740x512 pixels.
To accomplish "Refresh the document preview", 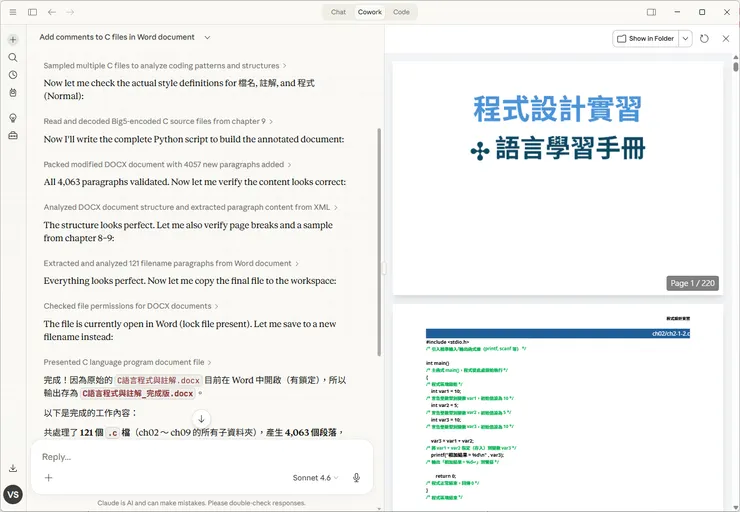I will [x=704, y=39].
